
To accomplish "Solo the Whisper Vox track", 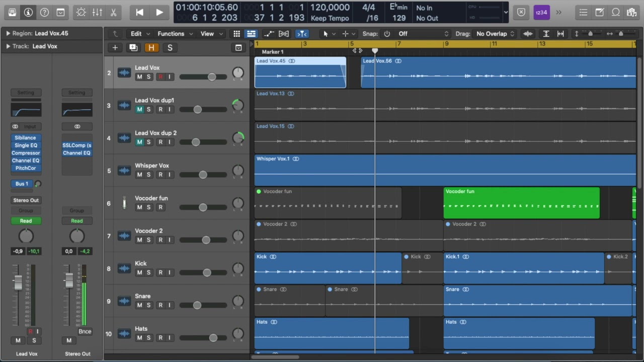I will [148, 175].
